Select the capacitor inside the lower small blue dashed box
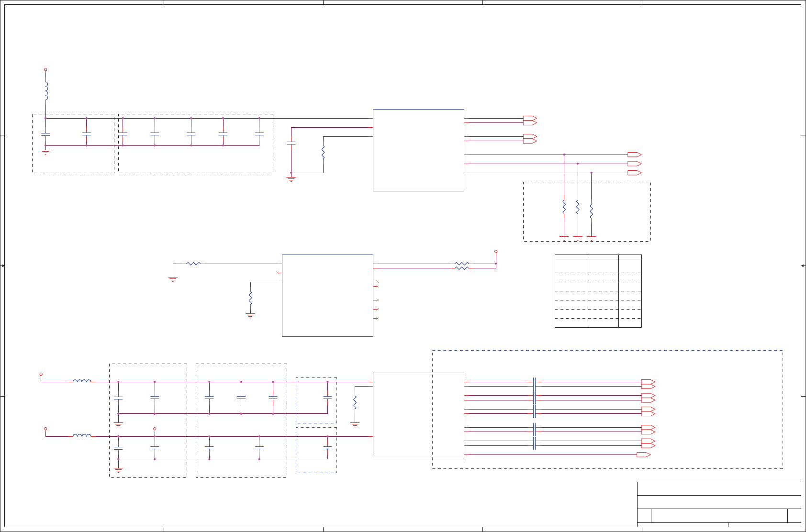This screenshot has height=532, width=806. pos(327,447)
